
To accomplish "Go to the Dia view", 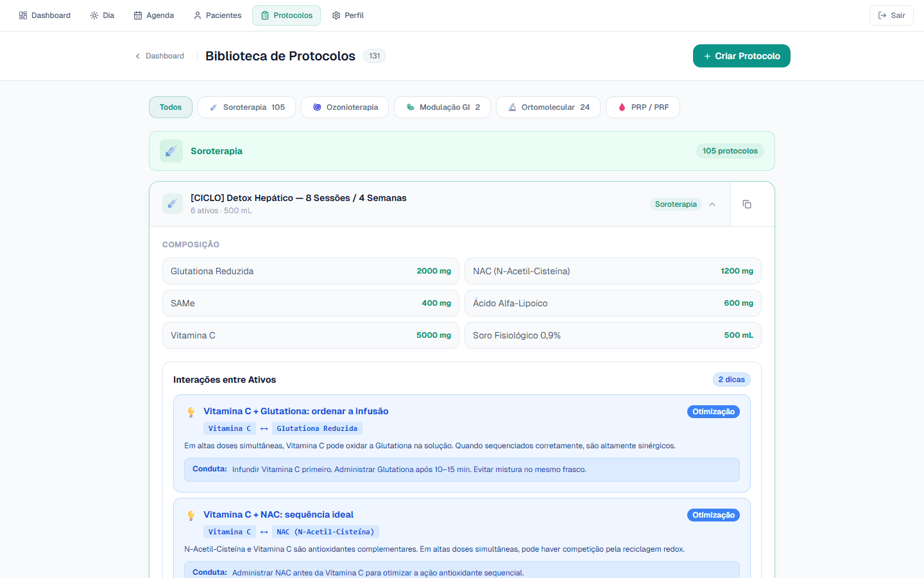I will click(102, 15).
